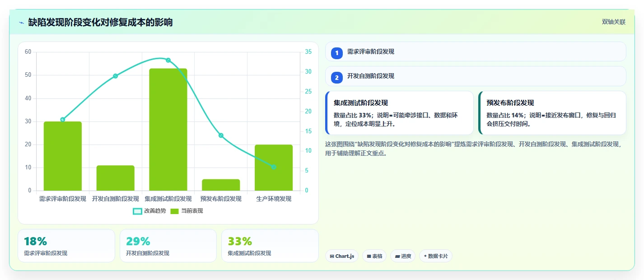
Task: Click the 进度 tag chip
Action: tap(403, 256)
